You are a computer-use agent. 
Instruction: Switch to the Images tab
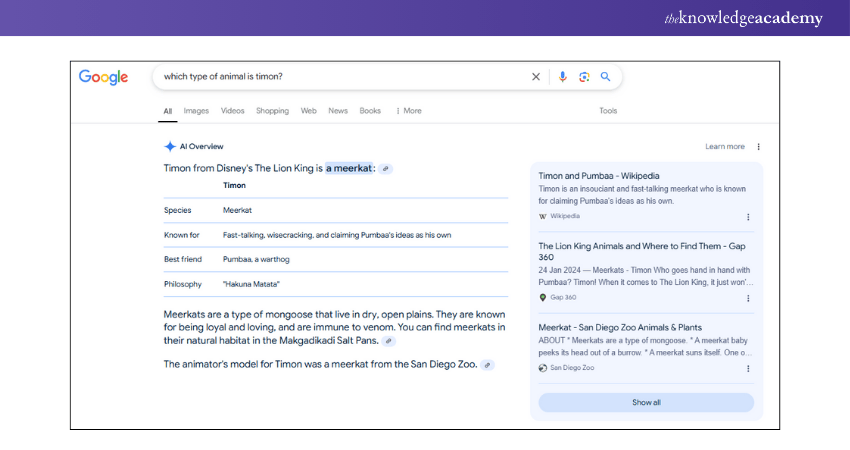click(196, 111)
